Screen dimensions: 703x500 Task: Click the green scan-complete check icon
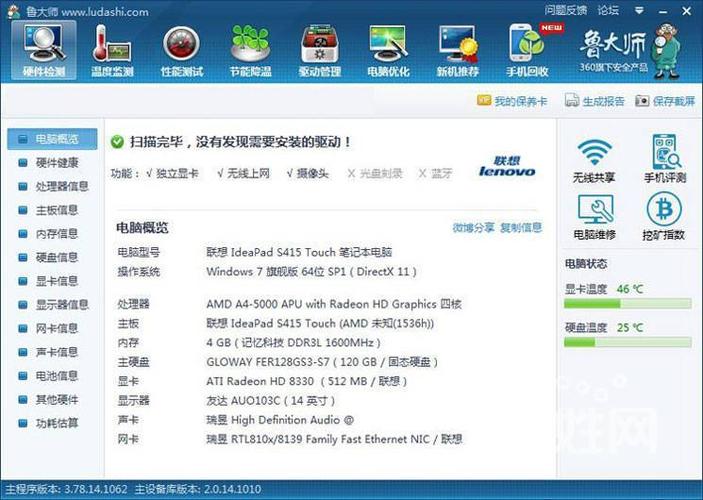(117, 142)
